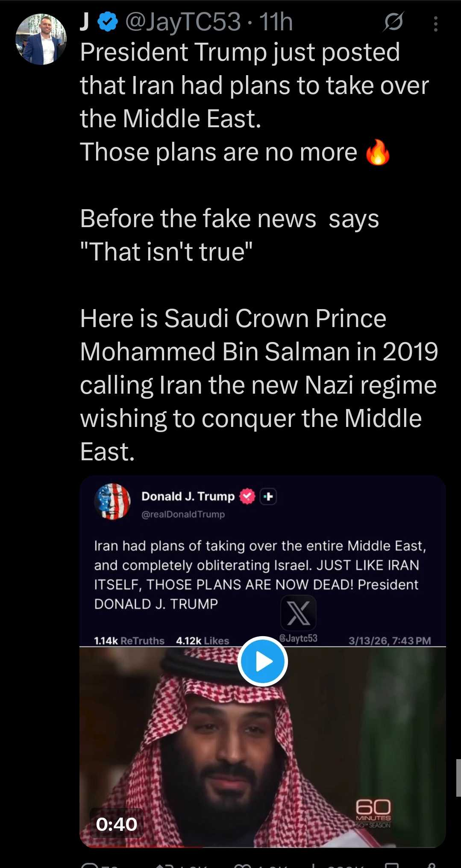Image resolution: width=461 pixels, height=868 pixels.
Task: Click the blue verified badge next to J
Action: [108, 22]
